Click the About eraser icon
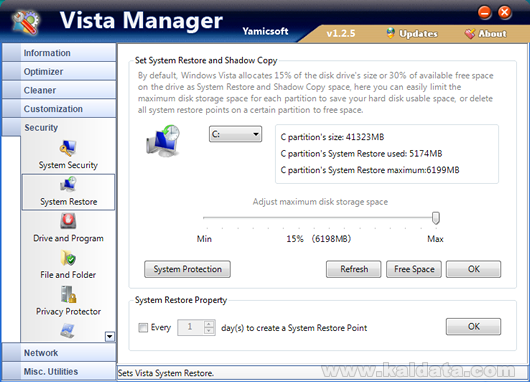The width and height of the screenshot is (530, 382). [x=469, y=33]
